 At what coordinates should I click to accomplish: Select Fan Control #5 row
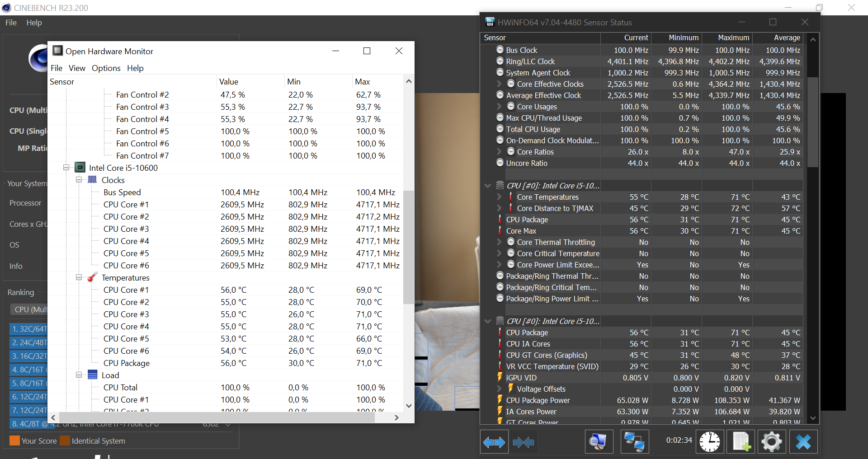coord(225,131)
